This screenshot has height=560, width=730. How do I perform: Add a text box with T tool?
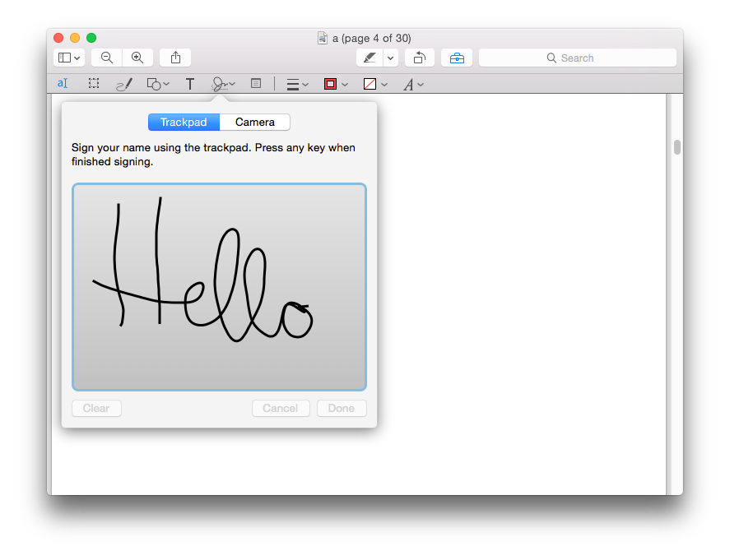[x=190, y=84]
